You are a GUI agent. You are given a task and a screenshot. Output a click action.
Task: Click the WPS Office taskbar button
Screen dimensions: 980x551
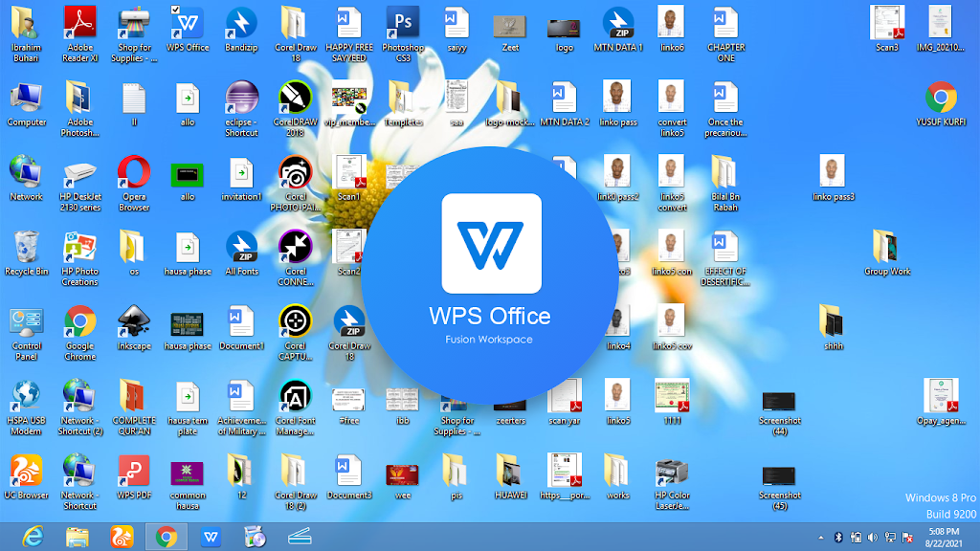pyautogui.click(x=211, y=537)
